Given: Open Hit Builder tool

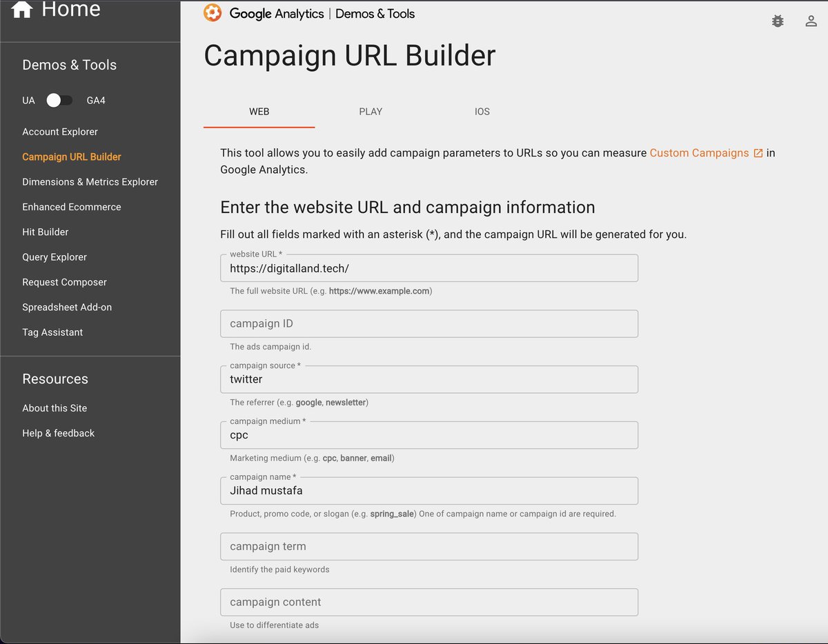Looking at the screenshot, I should (x=46, y=232).
